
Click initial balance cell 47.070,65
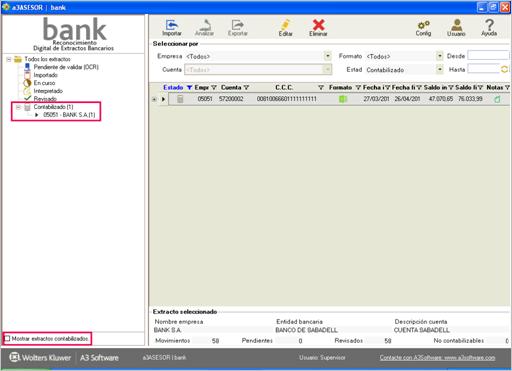pyautogui.click(x=441, y=99)
